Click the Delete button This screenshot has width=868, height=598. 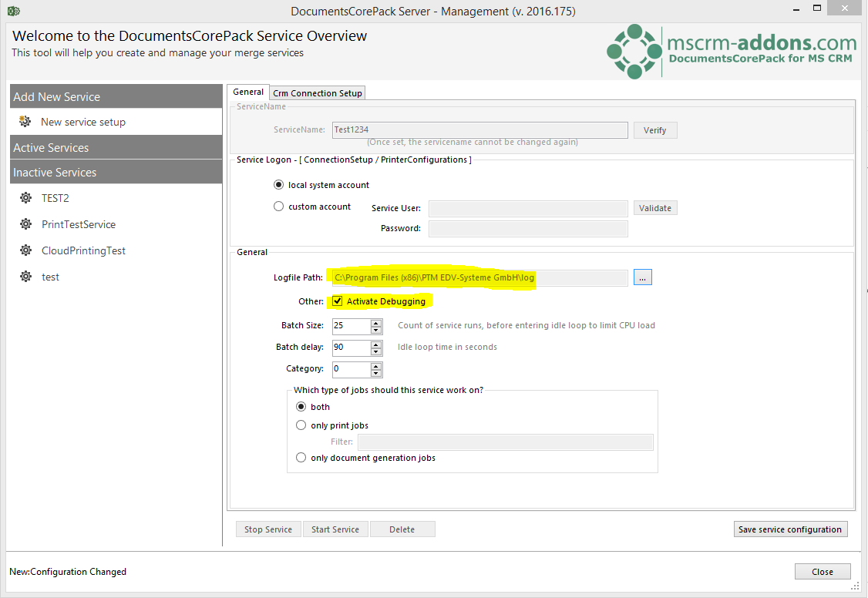[x=402, y=529]
